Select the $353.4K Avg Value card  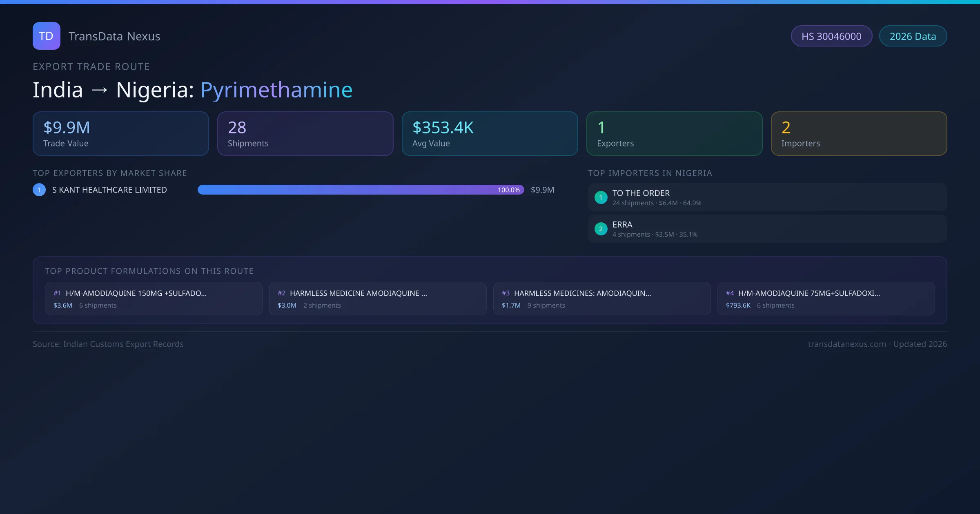490,134
